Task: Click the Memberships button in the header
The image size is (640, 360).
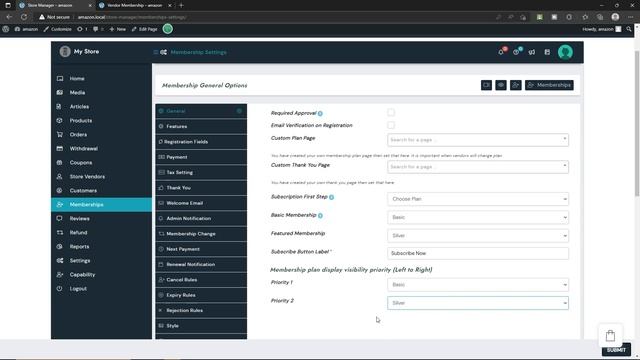Action: (549, 85)
